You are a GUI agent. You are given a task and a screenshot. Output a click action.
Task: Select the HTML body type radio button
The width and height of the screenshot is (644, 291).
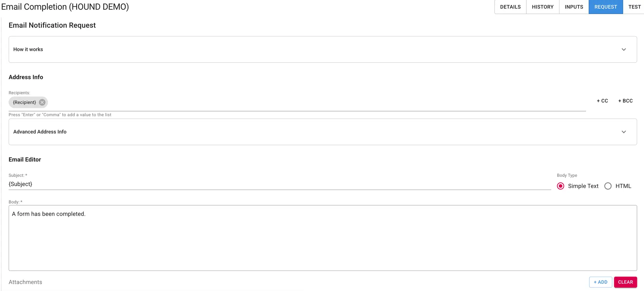(607, 186)
